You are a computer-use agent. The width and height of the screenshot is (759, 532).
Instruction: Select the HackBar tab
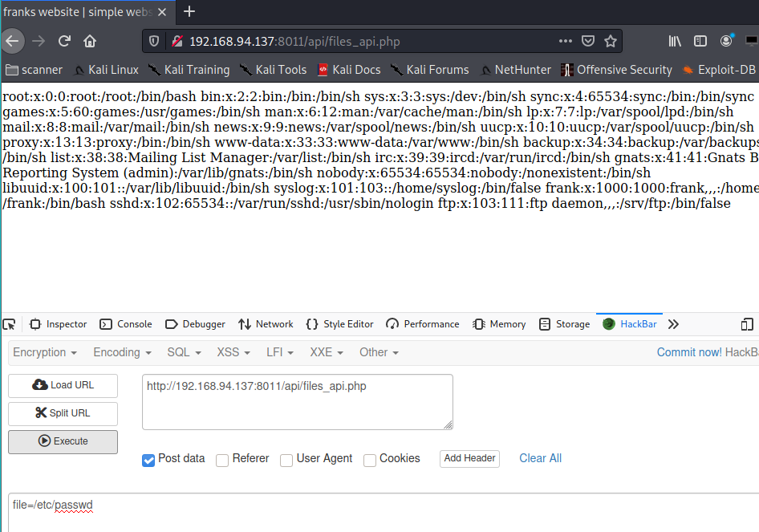[x=629, y=324]
